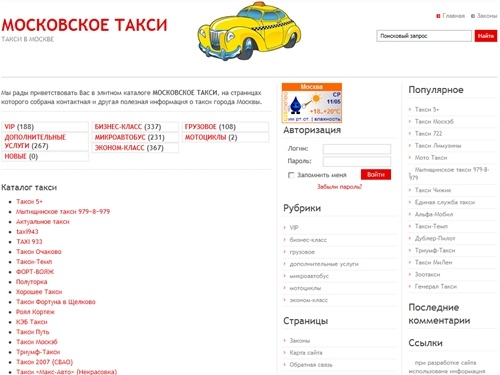The height and width of the screenshot is (375, 500).
Task: Open ФОРТ-ВОЯЖ catalog entry
Action: point(35,271)
